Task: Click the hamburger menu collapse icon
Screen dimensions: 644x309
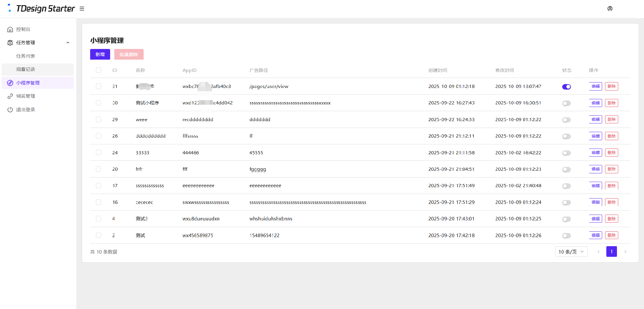Action: (x=82, y=9)
